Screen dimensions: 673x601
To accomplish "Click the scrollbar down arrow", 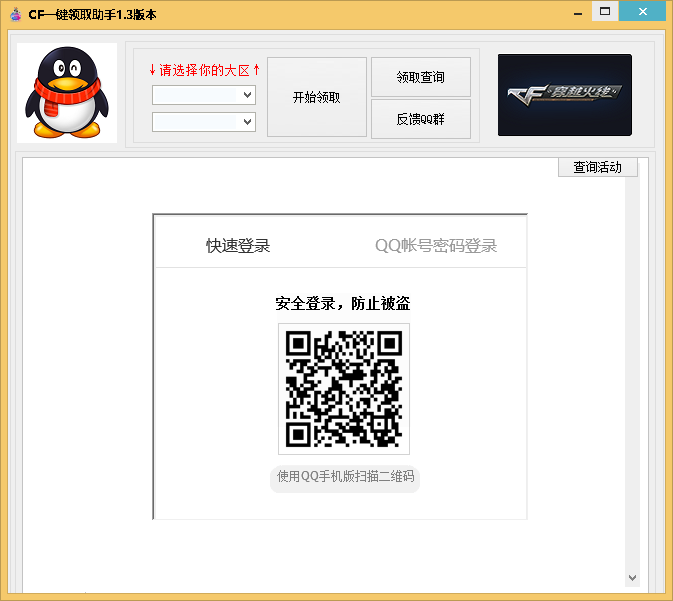I will point(632,578).
